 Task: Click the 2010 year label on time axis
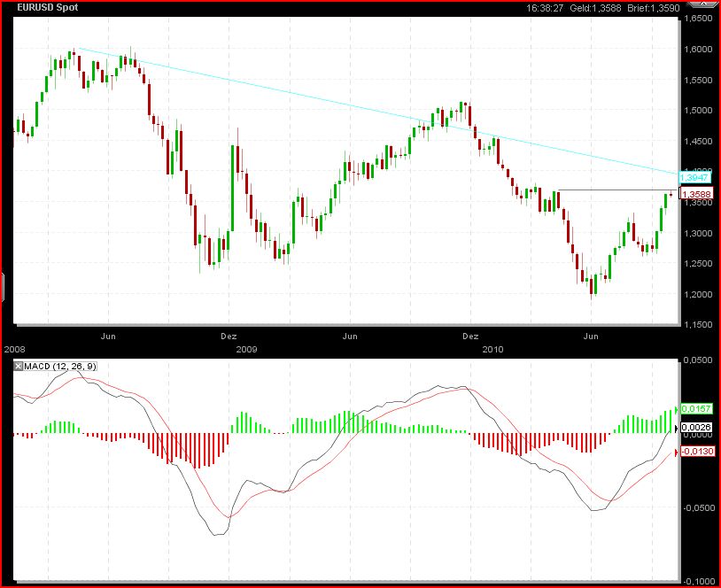coord(492,349)
